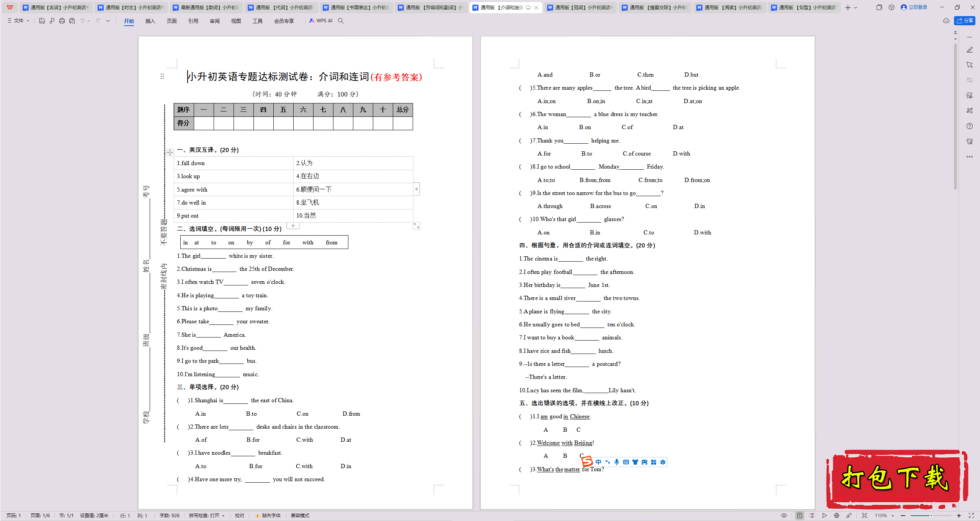Screen dimensions: 980x521
Task: Toggle Sogou Chinese/English 中 mode
Action: [x=598, y=462]
